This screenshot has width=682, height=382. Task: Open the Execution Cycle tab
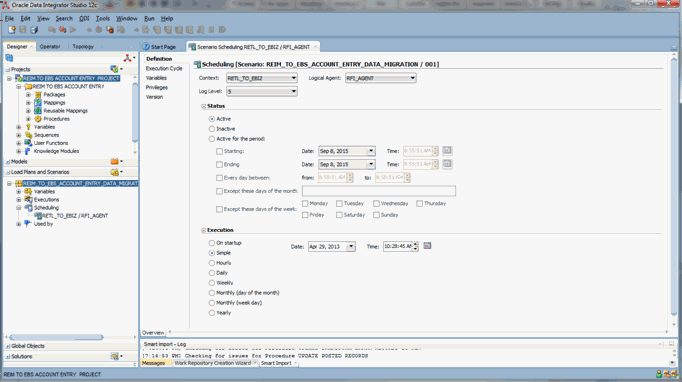[x=164, y=68]
